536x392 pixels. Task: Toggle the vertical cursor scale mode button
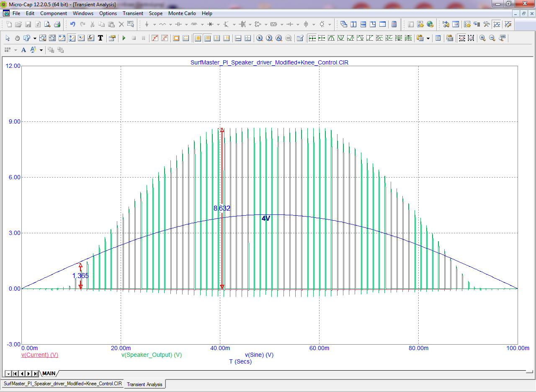471,38
